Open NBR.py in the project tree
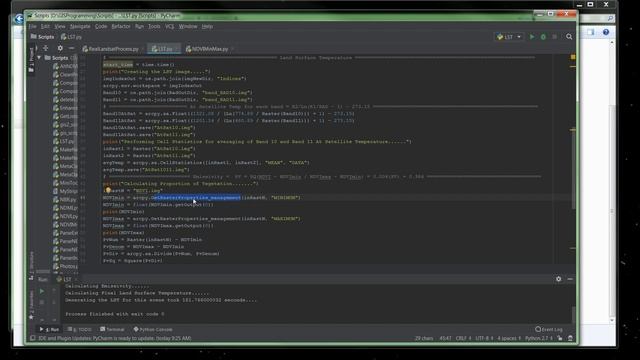Image resolution: width=640 pixels, height=360 pixels. (64, 200)
